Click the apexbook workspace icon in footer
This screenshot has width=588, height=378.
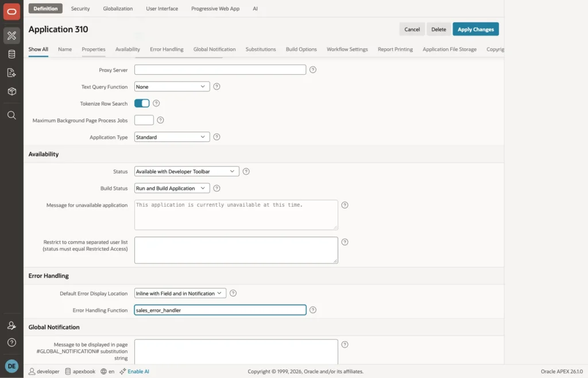coord(68,371)
